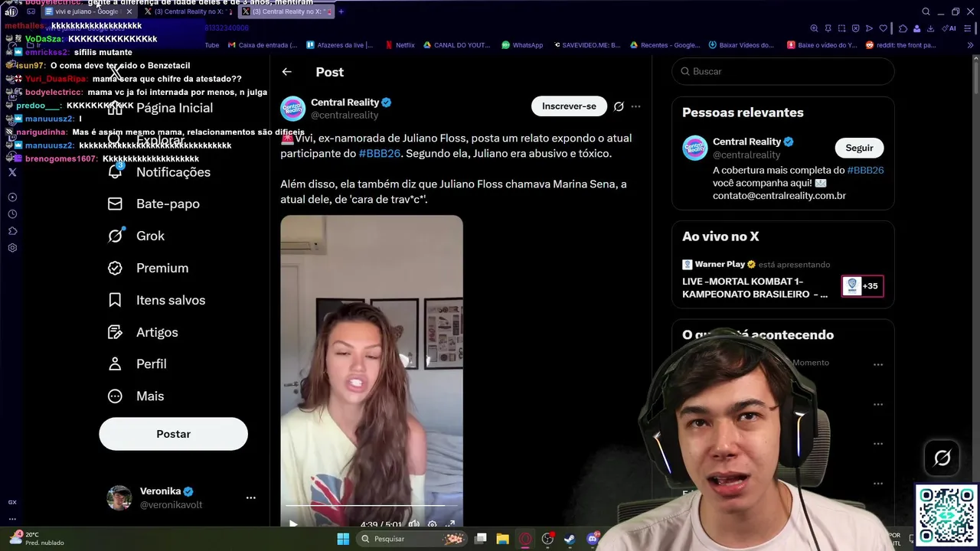Click the video progress bar

pyautogui.click(x=371, y=505)
